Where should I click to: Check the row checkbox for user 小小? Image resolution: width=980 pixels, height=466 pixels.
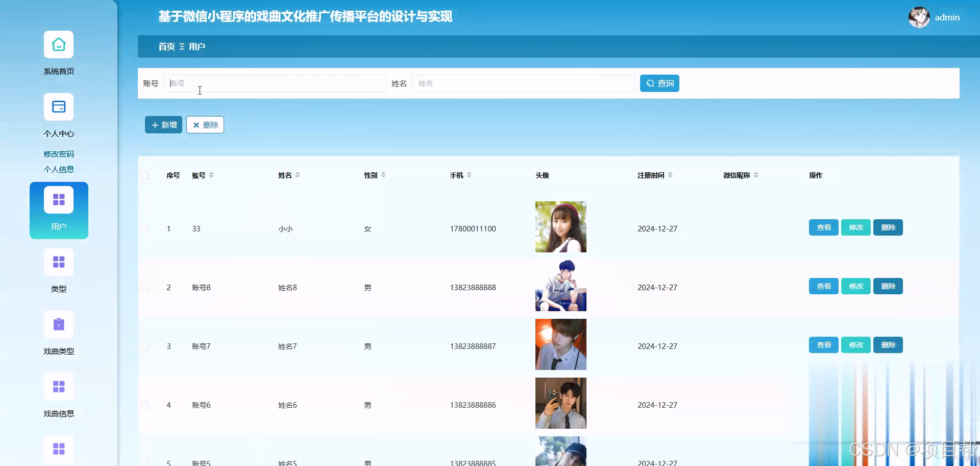pos(144,228)
